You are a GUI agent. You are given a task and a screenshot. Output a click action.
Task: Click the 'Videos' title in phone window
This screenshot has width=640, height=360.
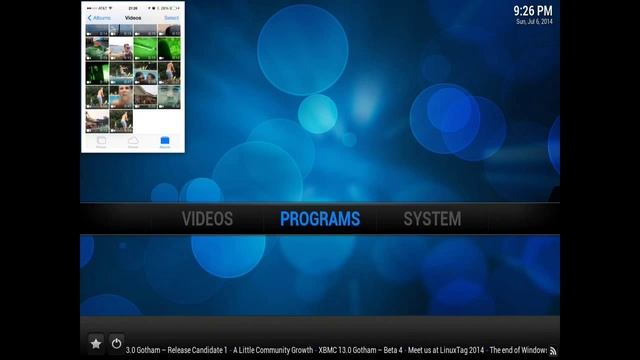133,18
